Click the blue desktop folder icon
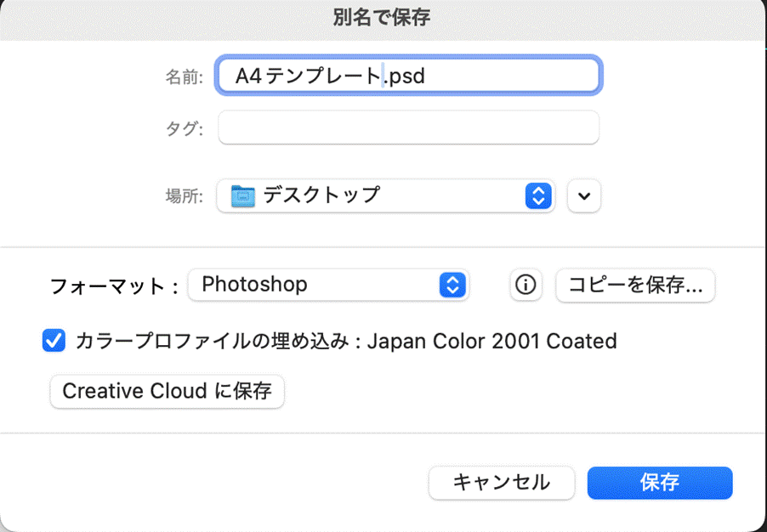 pyautogui.click(x=243, y=195)
